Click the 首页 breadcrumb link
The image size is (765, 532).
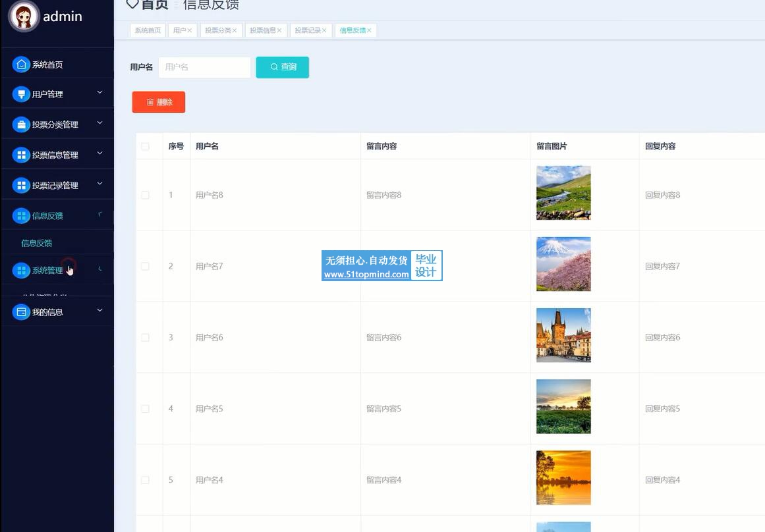[x=155, y=5]
